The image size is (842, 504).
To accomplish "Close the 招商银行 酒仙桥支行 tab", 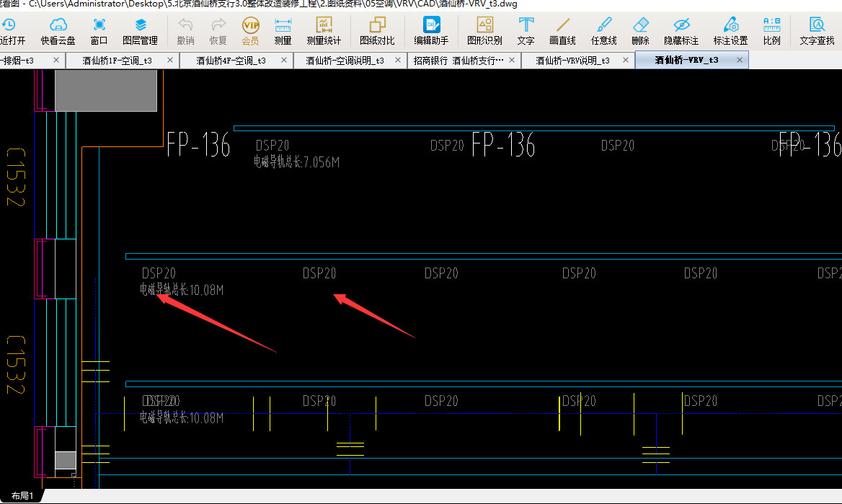I will [x=512, y=60].
